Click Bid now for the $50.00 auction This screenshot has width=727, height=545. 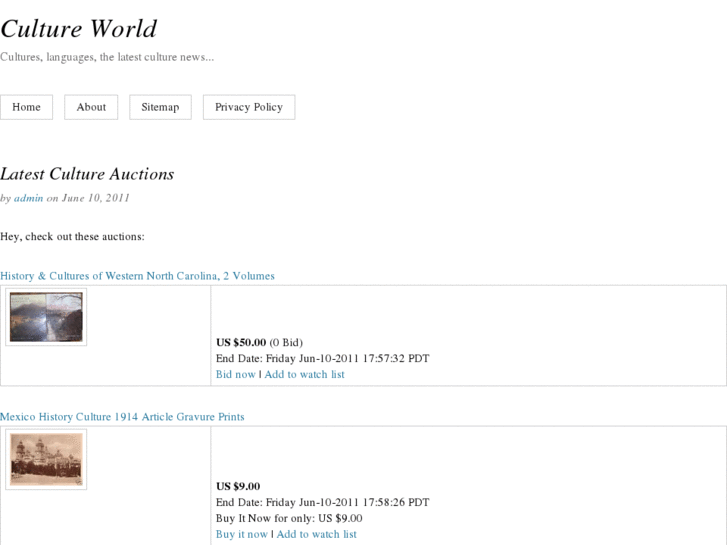point(236,374)
